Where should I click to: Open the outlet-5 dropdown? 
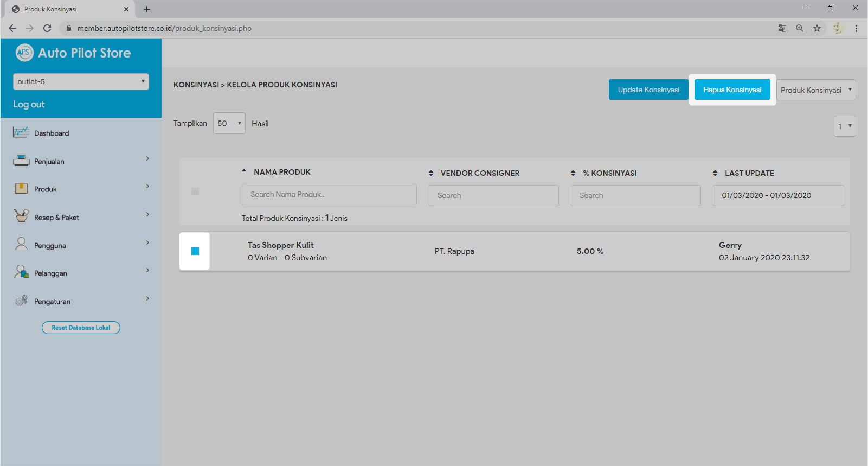coord(81,81)
